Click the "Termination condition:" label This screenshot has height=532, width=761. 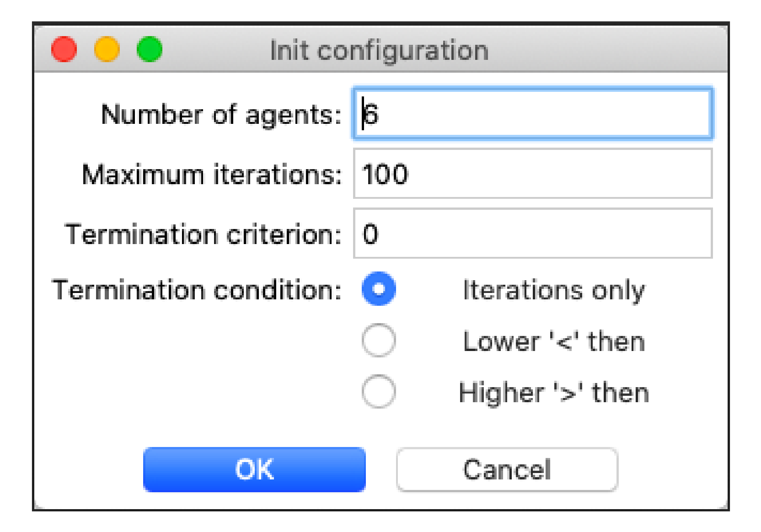point(197,290)
